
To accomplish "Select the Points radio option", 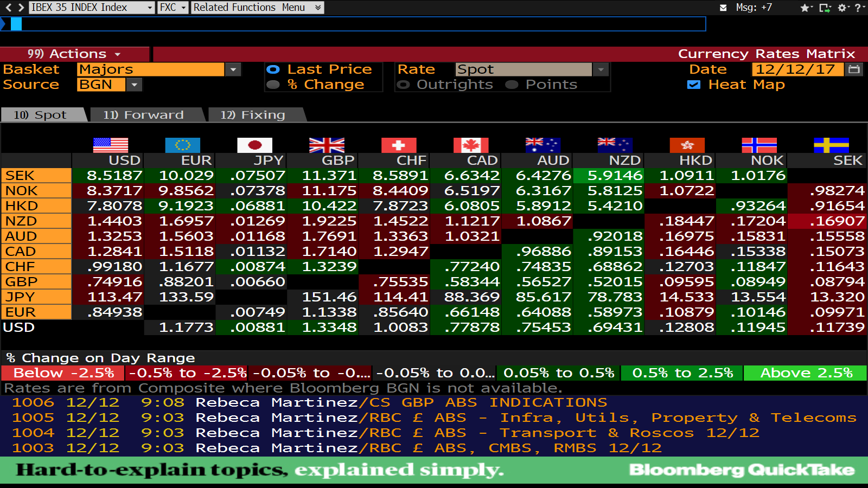I will point(512,85).
